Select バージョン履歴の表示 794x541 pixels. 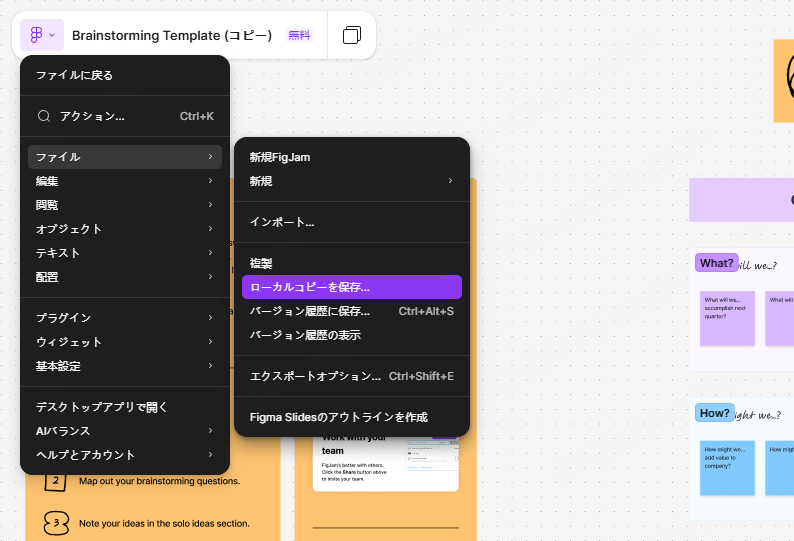[352, 335]
